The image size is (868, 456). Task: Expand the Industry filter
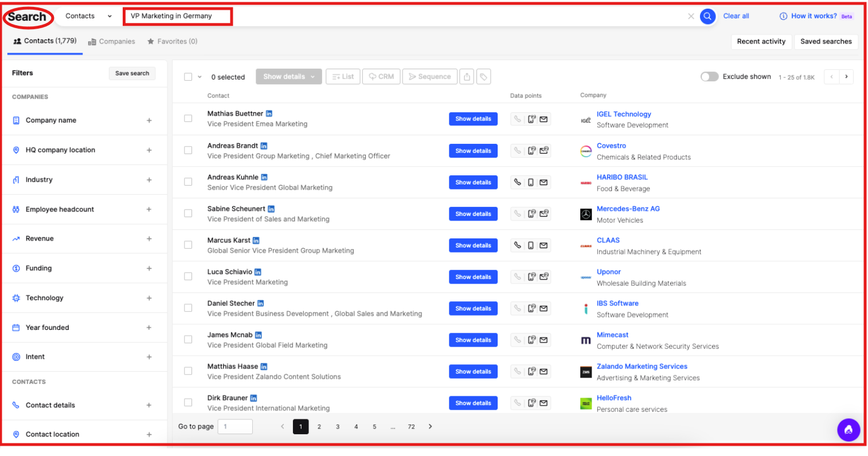[x=149, y=180]
